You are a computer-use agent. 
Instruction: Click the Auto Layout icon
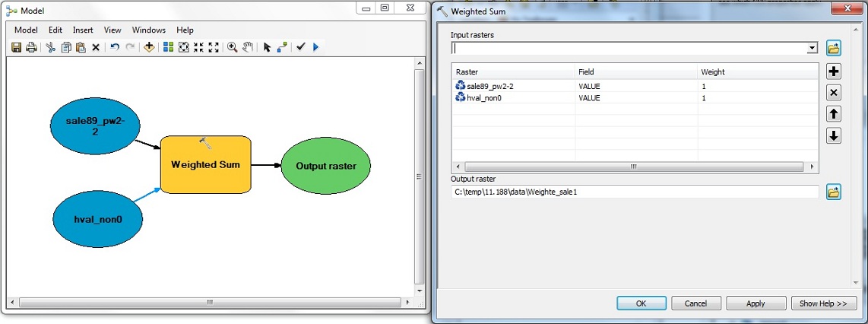pos(168,47)
